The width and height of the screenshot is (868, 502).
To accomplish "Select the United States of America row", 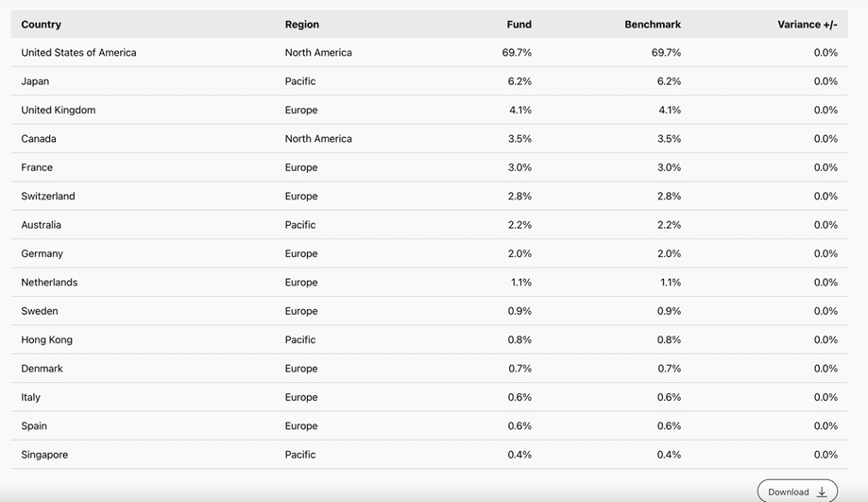I will (x=78, y=53).
